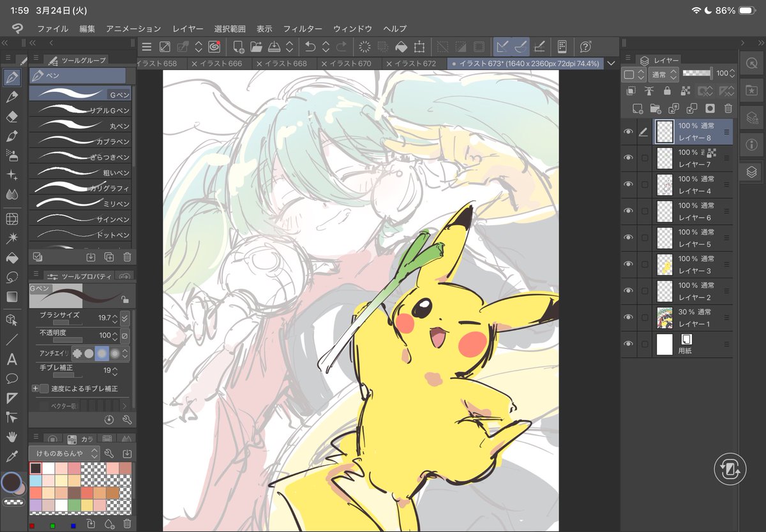The image size is (766, 532).
Task: Toggle Snap to Grid
Action: 539,46
